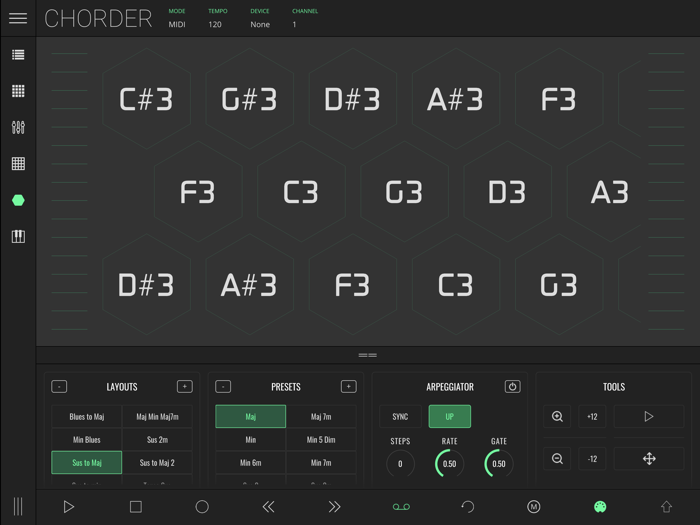Open the MODE MIDI setting
The image size is (700, 525).
(177, 18)
